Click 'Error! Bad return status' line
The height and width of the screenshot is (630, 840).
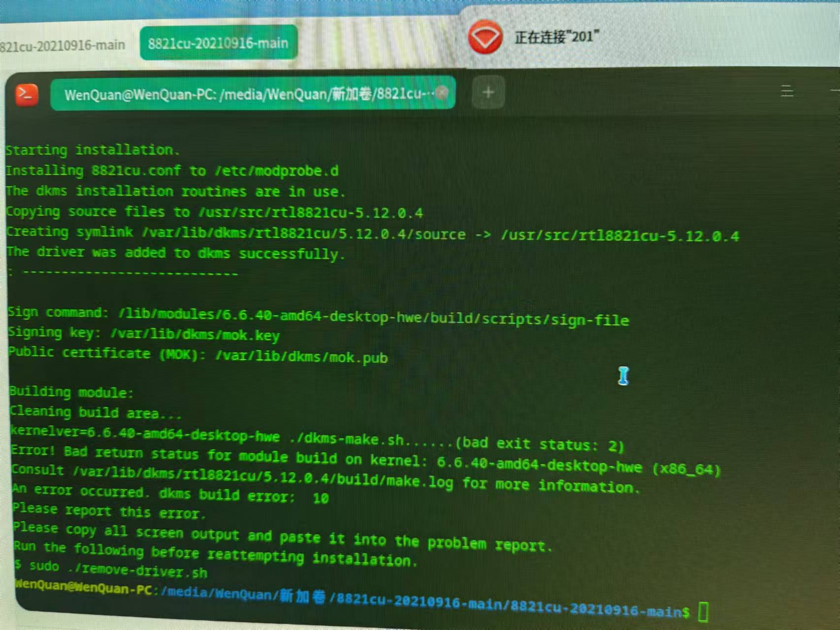pyautogui.click(x=366, y=461)
